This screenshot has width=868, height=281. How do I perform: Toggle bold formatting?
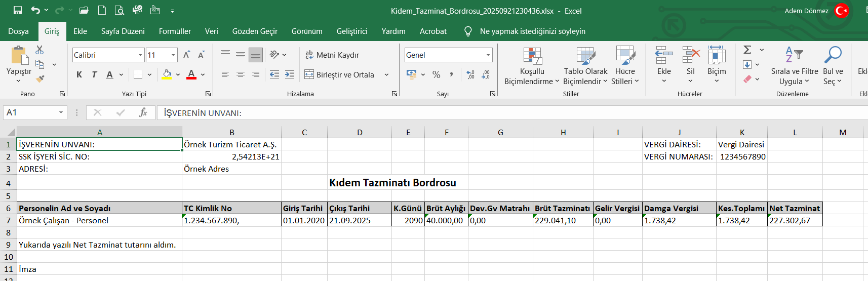point(79,75)
